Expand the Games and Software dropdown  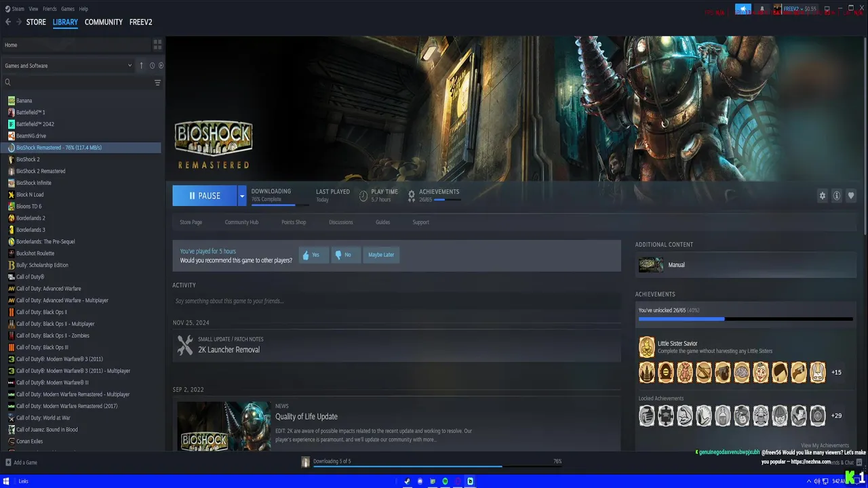pyautogui.click(x=68, y=66)
